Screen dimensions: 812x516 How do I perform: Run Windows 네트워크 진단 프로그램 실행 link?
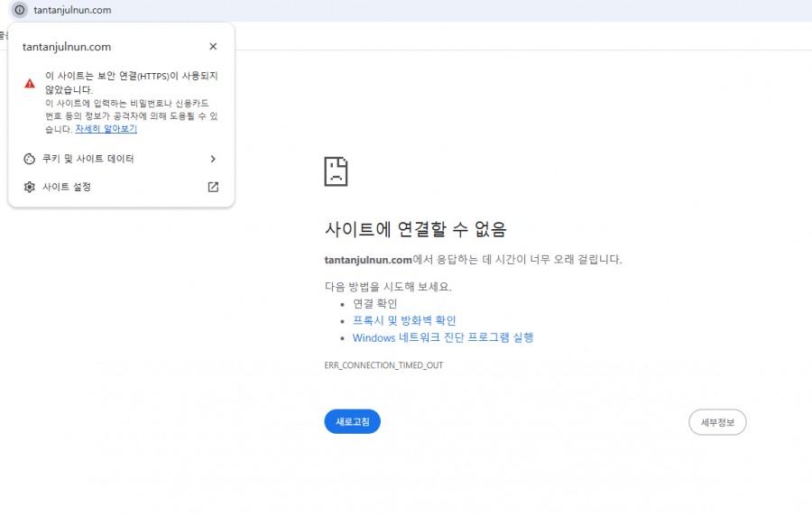click(x=442, y=337)
